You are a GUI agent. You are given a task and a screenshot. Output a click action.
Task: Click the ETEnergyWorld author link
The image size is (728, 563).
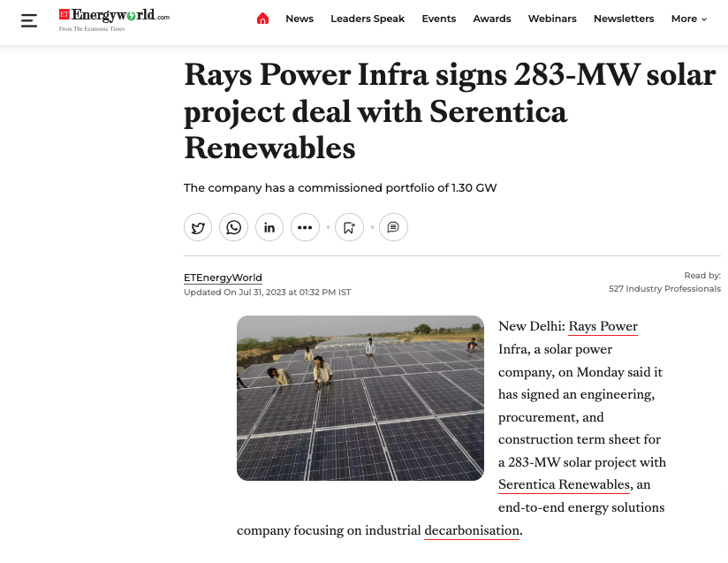click(x=223, y=278)
